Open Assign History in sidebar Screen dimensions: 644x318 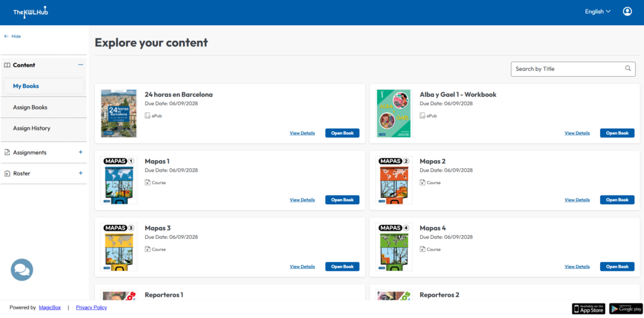pos(31,128)
